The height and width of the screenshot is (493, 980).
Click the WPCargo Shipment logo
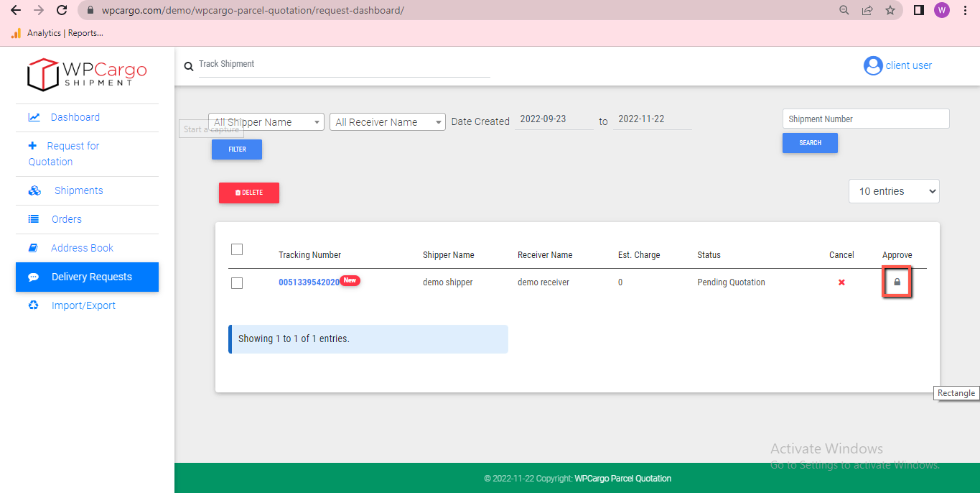click(87, 74)
